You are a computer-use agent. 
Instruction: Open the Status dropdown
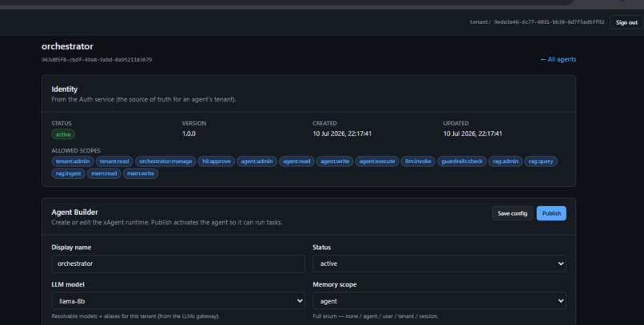point(439,264)
